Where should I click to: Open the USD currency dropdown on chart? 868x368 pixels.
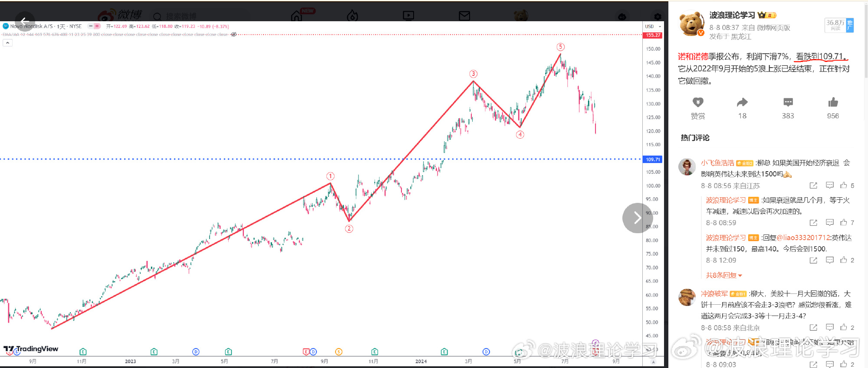tap(653, 26)
